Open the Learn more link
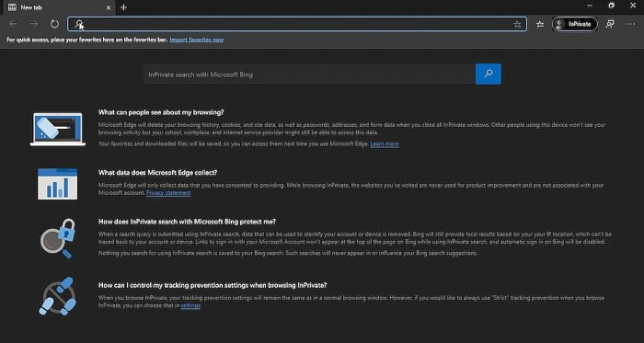 pos(385,144)
